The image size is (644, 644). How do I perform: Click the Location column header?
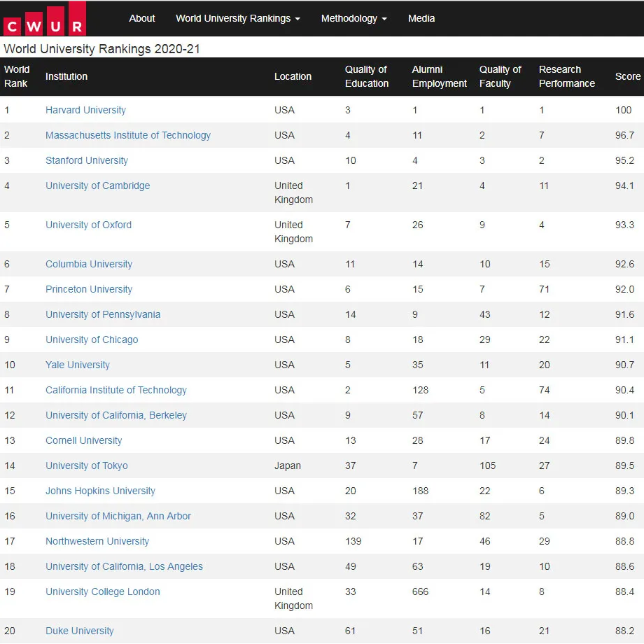293,76
